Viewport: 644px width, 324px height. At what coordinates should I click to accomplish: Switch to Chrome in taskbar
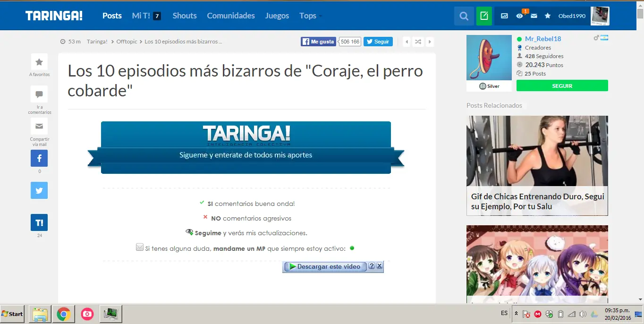click(64, 314)
